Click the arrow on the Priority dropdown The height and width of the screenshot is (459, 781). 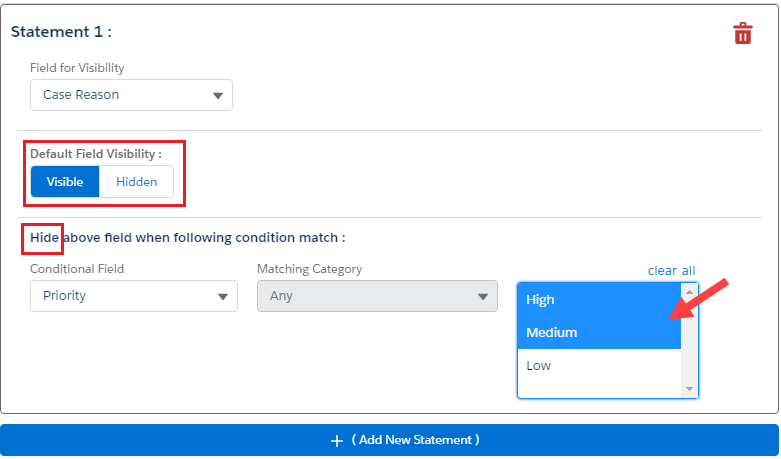click(223, 297)
